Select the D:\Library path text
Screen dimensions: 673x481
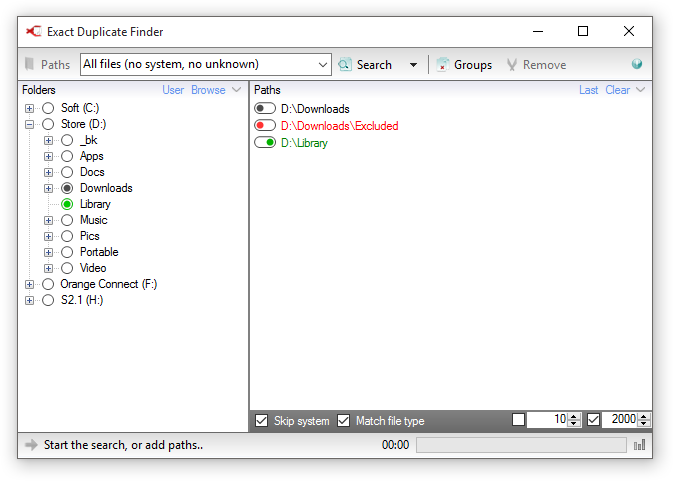pyautogui.click(x=304, y=142)
